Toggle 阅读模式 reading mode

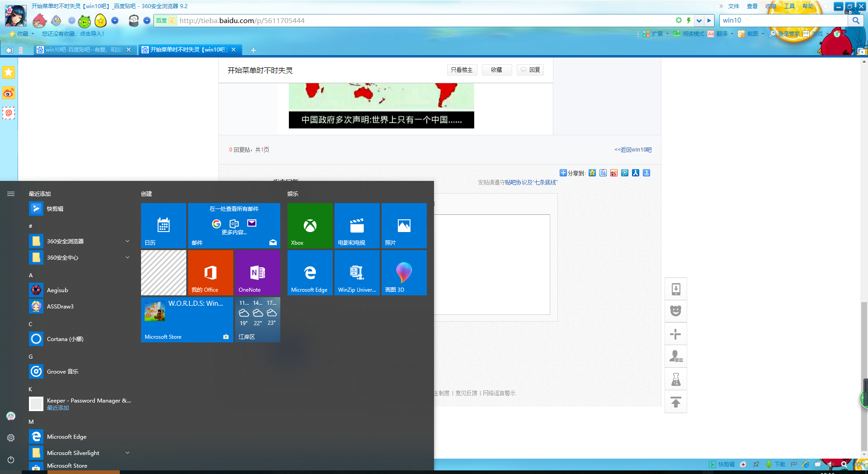point(689,34)
